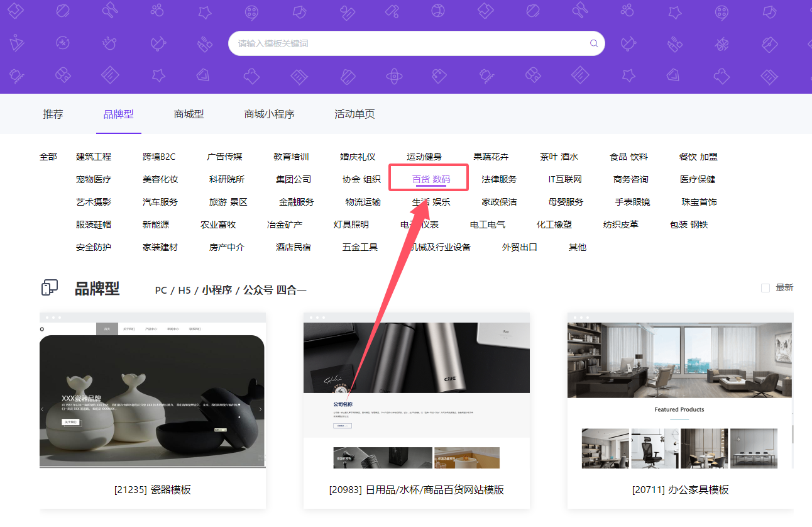Pick the 协会 组织 category
Image resolution: width=812 pixels, height=527 pixels.
point(361,179)
